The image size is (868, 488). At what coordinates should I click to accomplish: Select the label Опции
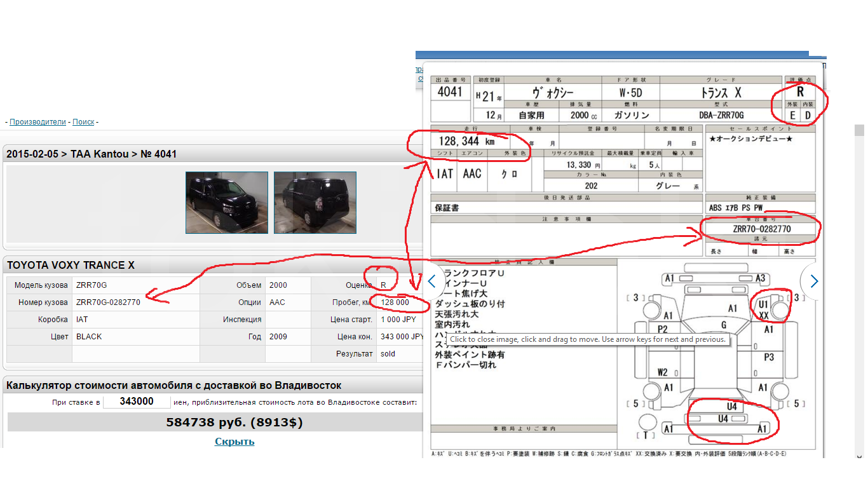(250, 302)
